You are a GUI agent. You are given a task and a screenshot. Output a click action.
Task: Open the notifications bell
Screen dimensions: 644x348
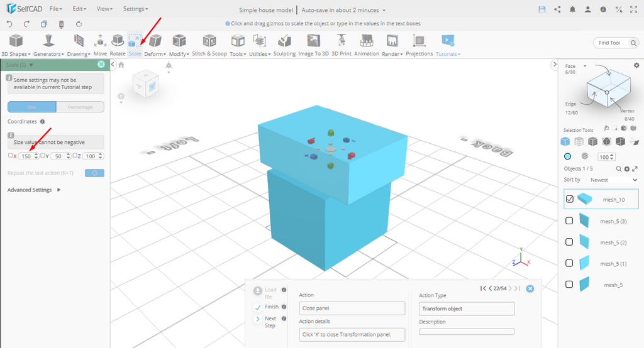click(572, 9)
